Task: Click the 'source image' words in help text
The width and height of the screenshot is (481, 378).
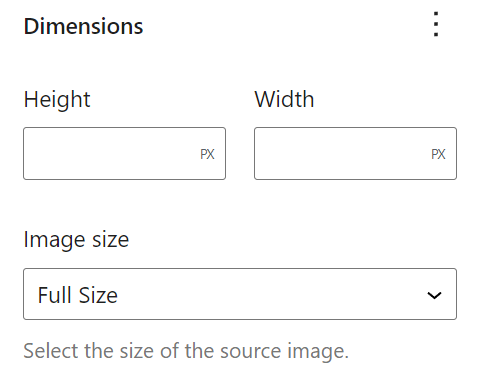Action: pyautogui.click(x=284, y=352)
